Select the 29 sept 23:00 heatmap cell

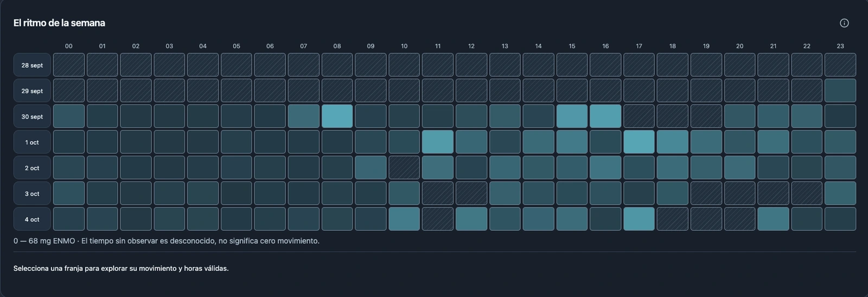tap(840, 91)
